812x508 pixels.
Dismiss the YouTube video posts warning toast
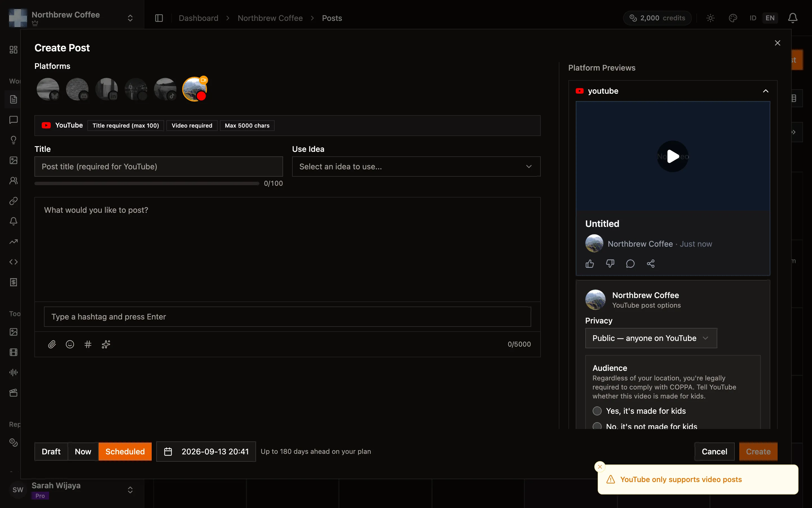pyautogui.click(x=600, y=467)
